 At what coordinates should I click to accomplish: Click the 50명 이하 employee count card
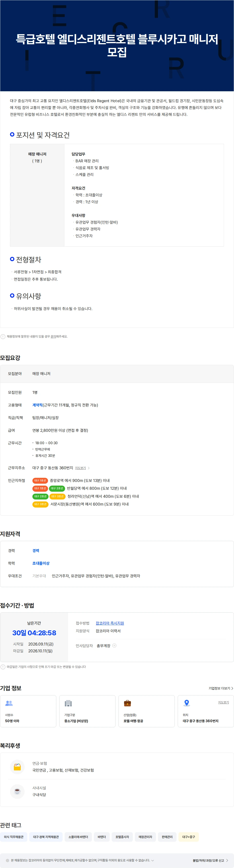(x=28, y=711)
